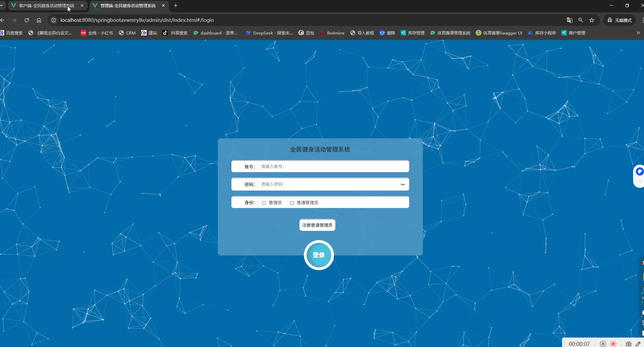Screen dimensions: 644x347
Task: Switch to the 管理端-全民健身活动管理系统 tab
Action: coord(128,5)
